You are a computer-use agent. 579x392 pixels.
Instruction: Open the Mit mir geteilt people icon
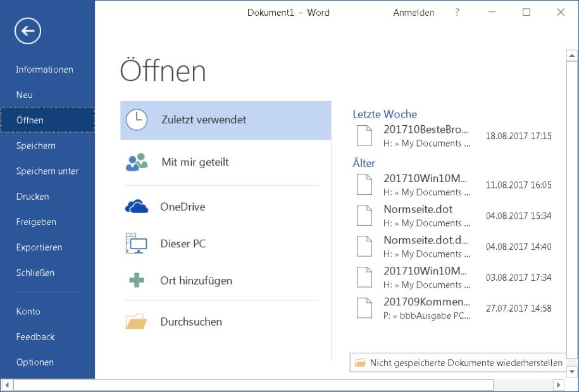pos(136,162)
